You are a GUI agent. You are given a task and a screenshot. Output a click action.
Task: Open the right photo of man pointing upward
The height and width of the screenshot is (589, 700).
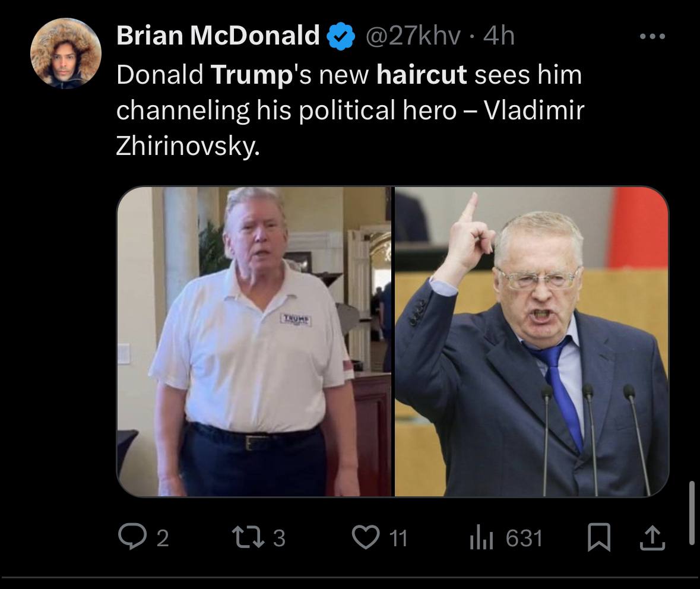(531, 341)
